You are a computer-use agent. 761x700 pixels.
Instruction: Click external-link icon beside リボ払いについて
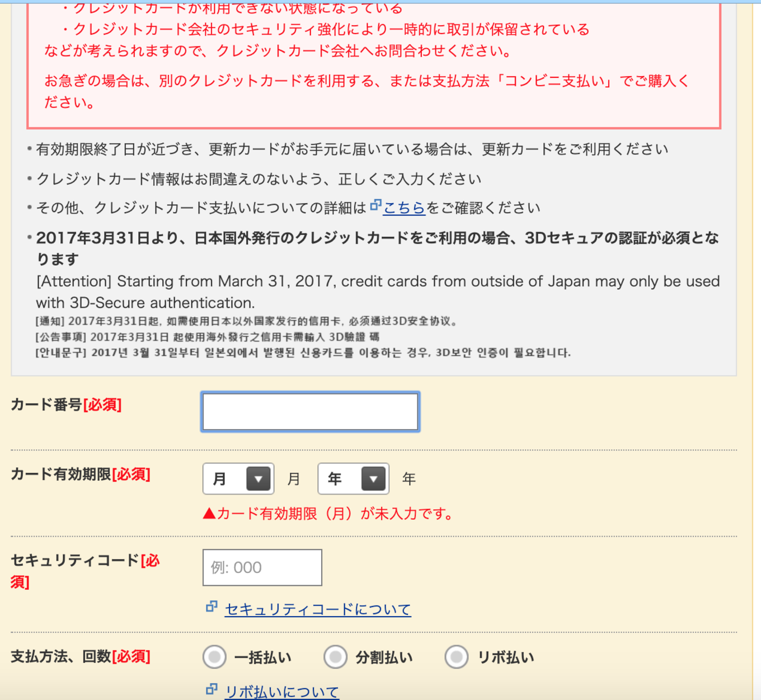[212, 689]
